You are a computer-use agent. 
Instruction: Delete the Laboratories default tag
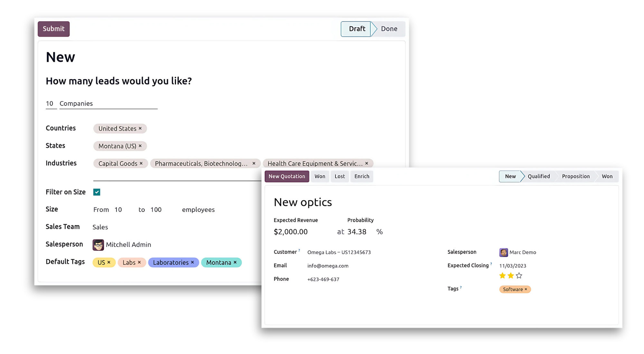pyautogui.click(x=193, y=262)
